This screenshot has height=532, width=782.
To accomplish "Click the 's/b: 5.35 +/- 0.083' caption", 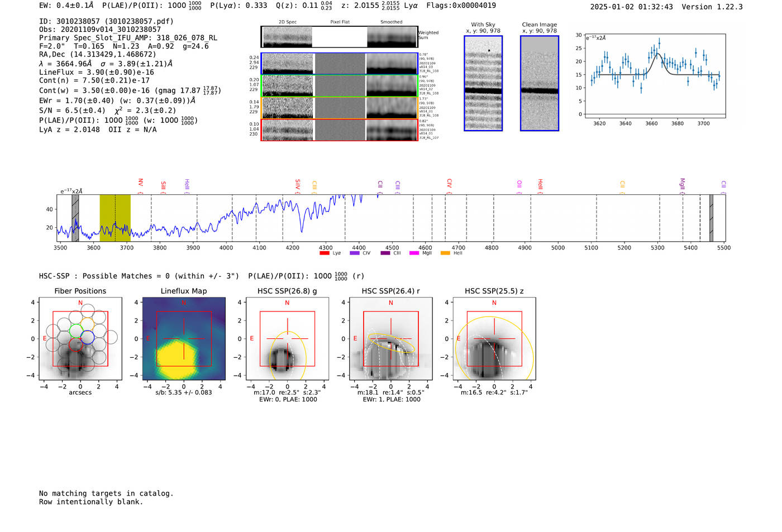I will 184,392.
